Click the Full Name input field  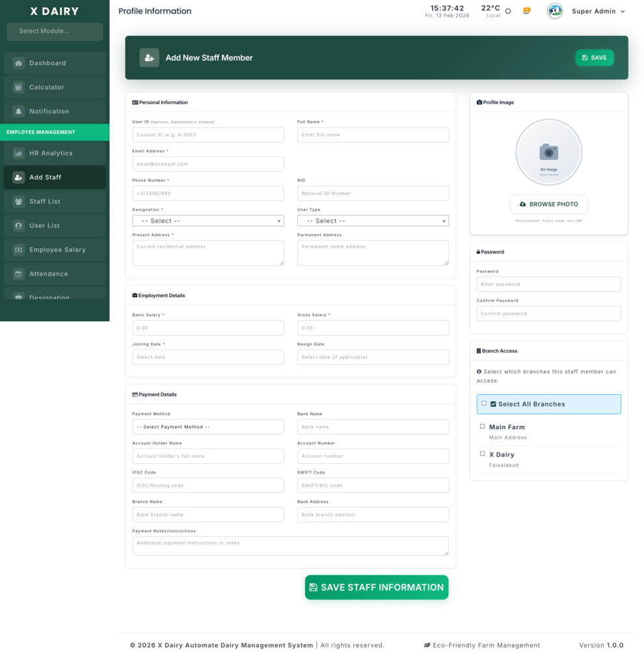[x=373, y=135]
